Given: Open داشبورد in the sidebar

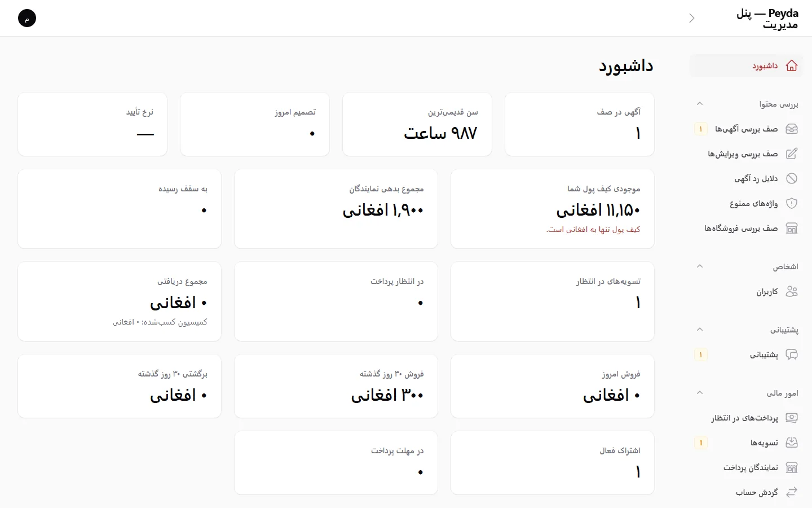Looking at the screenshot, I should (746, 66).
